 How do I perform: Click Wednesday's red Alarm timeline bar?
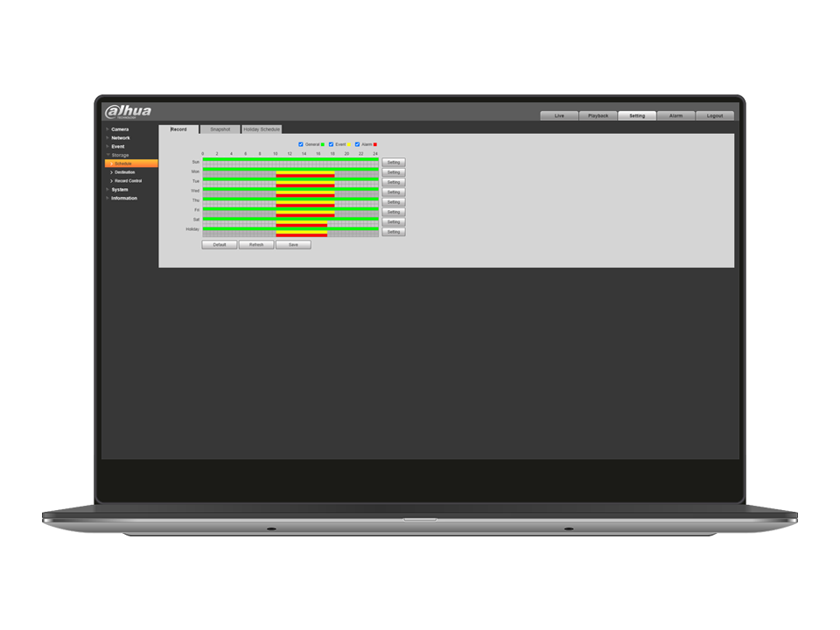[305, 195]
